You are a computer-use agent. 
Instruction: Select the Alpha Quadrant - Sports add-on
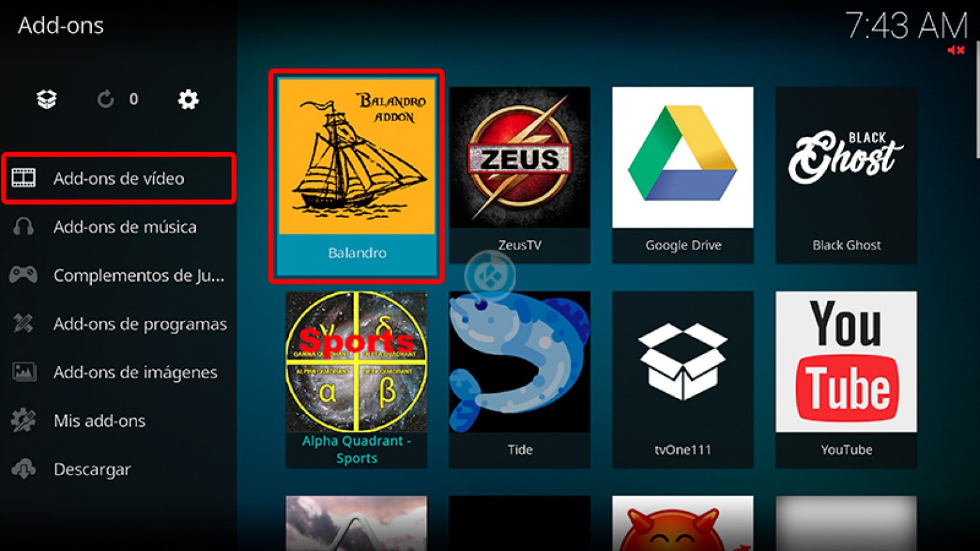[356, 364]
